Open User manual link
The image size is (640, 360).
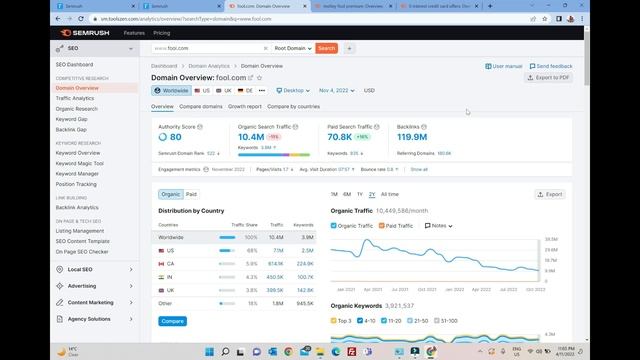(x=504, y=66)
